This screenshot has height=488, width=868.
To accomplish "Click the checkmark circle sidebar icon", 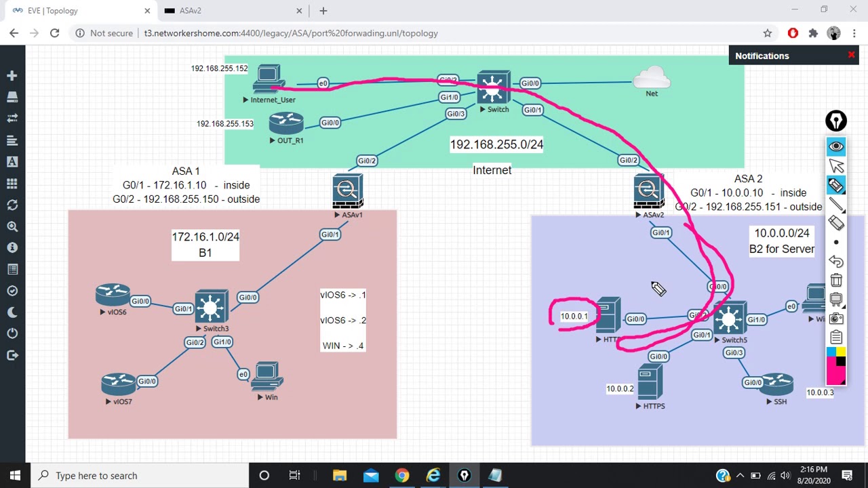I will (12, 291).
